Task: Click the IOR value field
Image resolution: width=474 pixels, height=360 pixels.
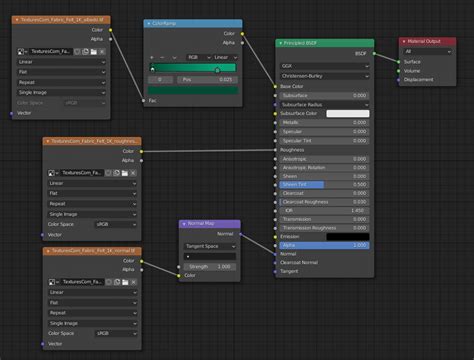Action: pyautogui.click(x=324, y=211)
